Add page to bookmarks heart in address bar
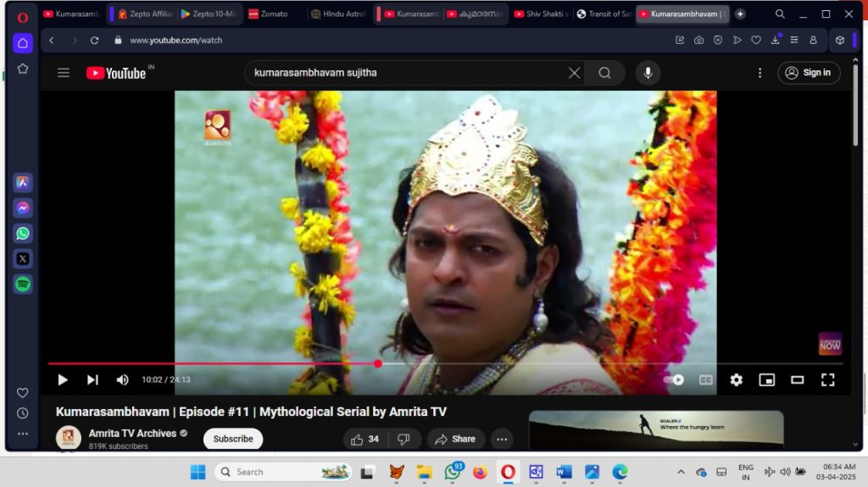868x487 pixels. coord(756,41)
